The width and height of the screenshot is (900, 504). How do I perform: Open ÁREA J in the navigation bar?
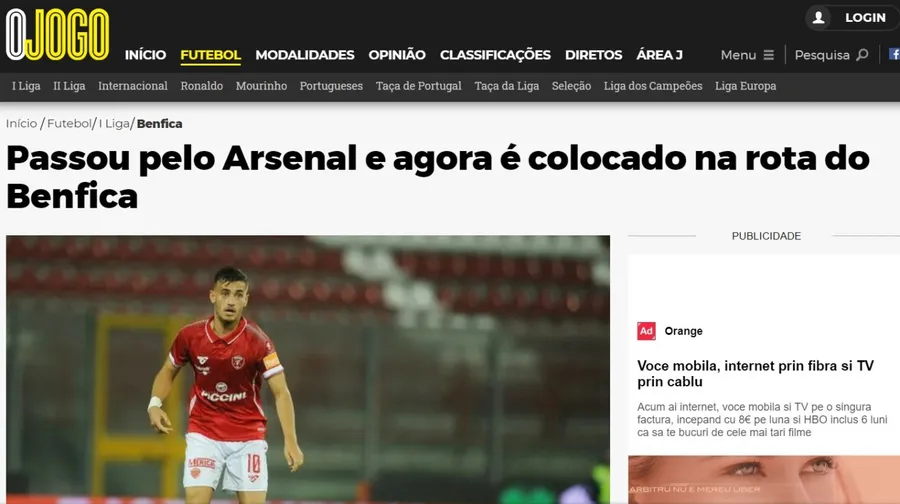point(659,55)
